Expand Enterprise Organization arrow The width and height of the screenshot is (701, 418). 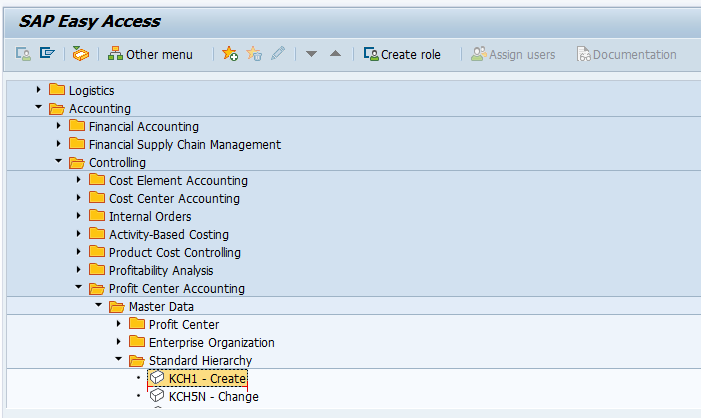click(119, 342)
